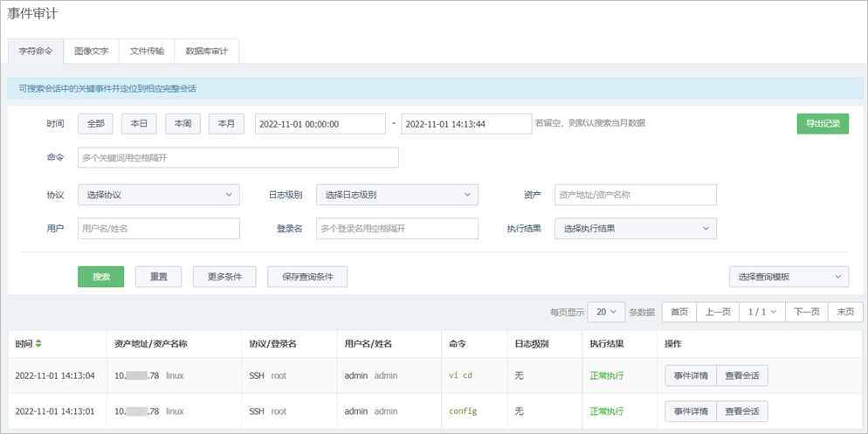
Task: Open the 选择日志级别 dropdown
Action: [396, 195]
